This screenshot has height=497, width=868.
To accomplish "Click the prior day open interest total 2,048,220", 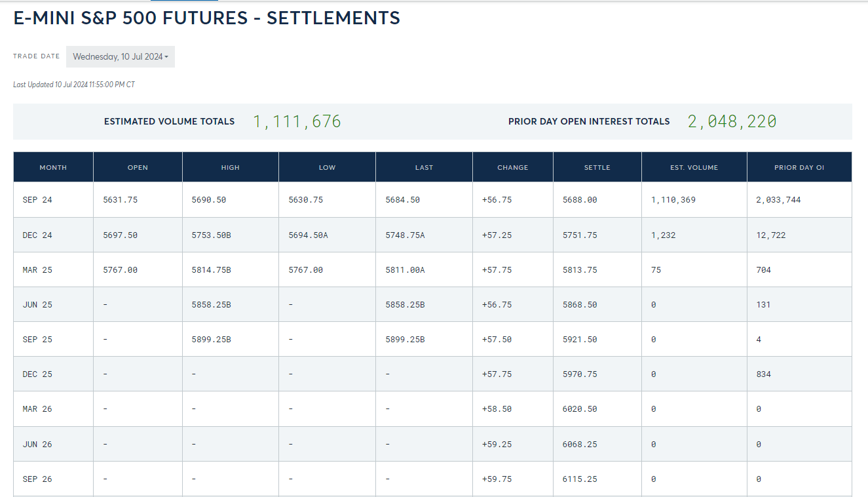I will pos(732,121).
